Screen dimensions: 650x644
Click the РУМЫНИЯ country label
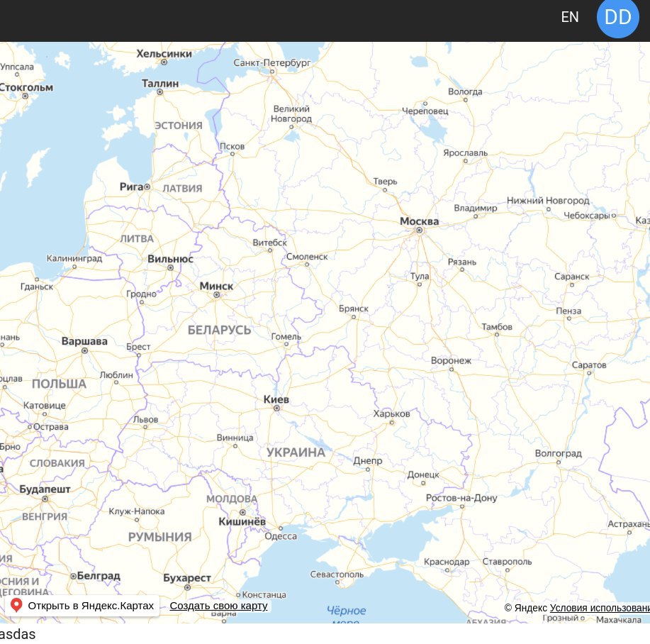159,538
